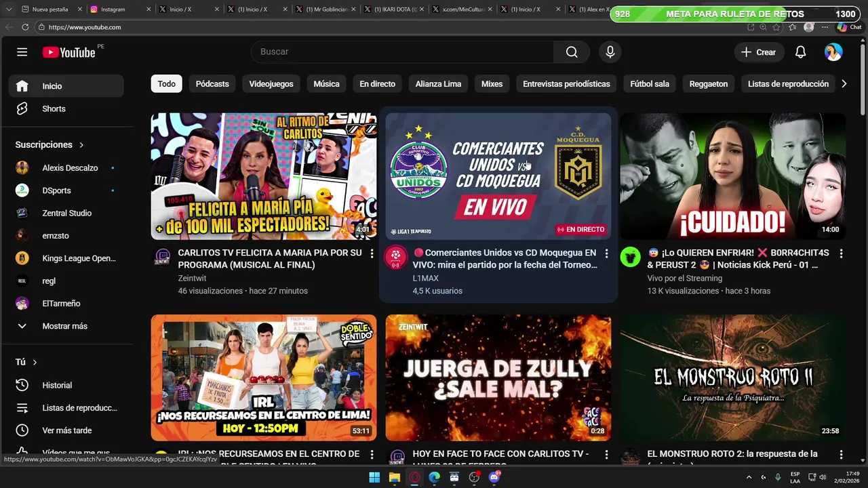Open the JUERGA DE ZULLY thumbnail
This screenshot has height=488, width=868.
pyautogui.click(x=498, y=378)
